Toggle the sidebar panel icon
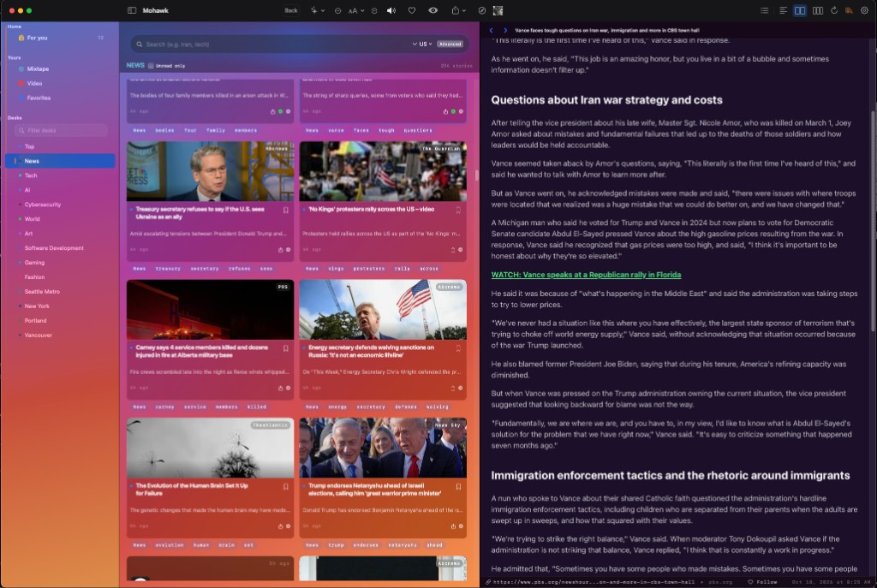The height and width of the screenshot is (588, 877). [132, 10]
